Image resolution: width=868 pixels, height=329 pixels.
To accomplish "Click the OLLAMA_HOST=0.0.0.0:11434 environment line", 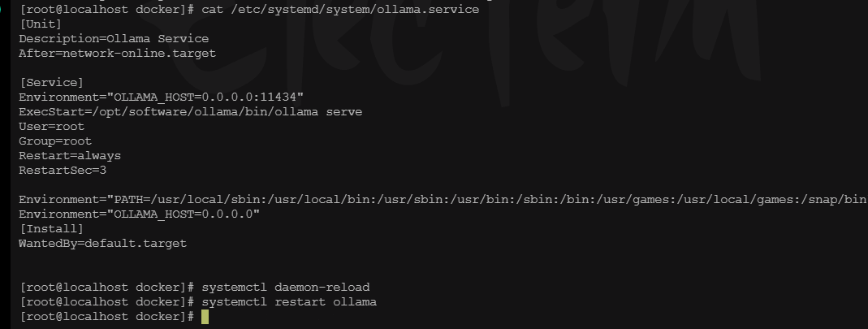I will 161,97.
